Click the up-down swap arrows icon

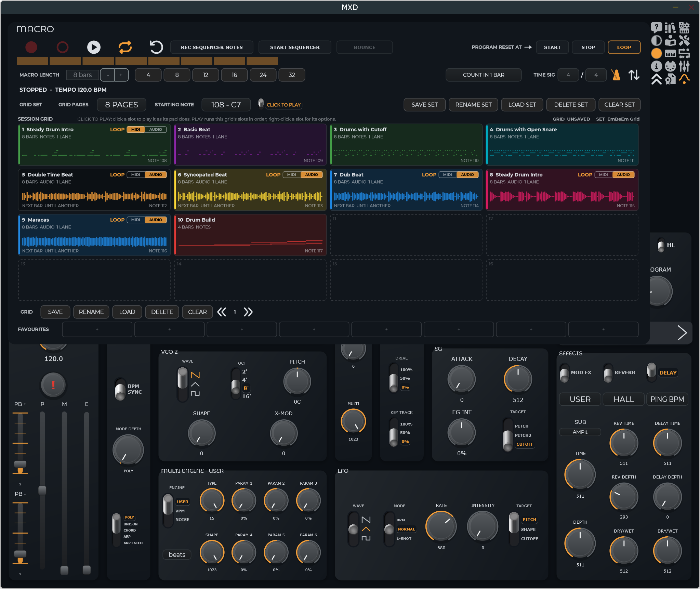[634, 75]
